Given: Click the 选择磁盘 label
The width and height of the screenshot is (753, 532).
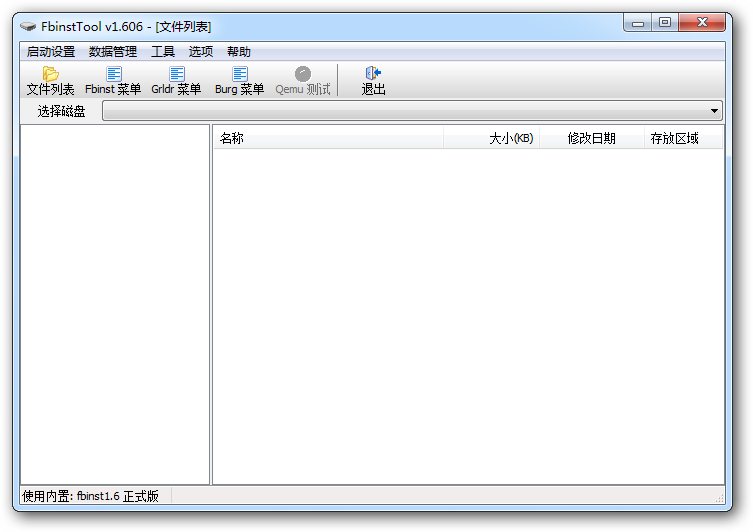Looking at the screenshot, I should click(x=61, y=111).
